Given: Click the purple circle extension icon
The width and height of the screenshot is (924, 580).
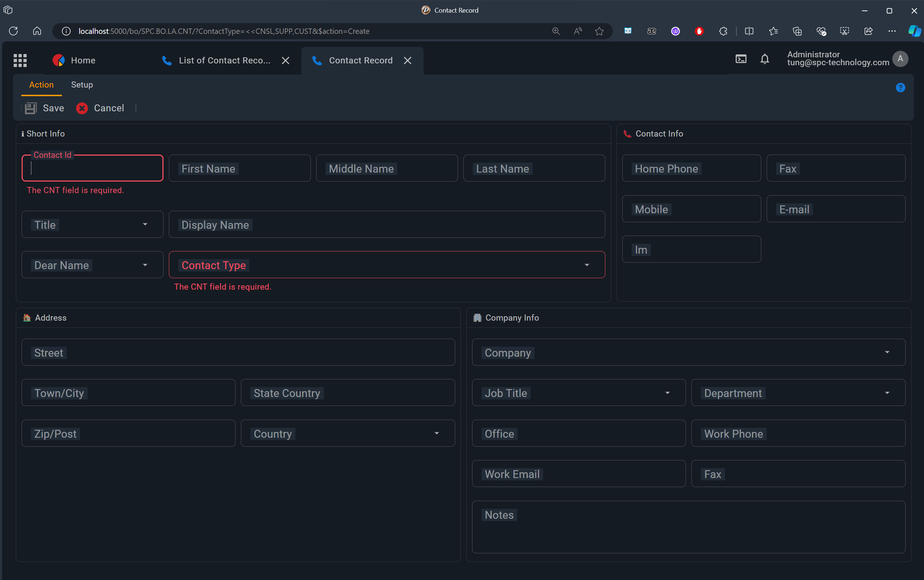Looking at the screenshot, I should pos(675,31).
